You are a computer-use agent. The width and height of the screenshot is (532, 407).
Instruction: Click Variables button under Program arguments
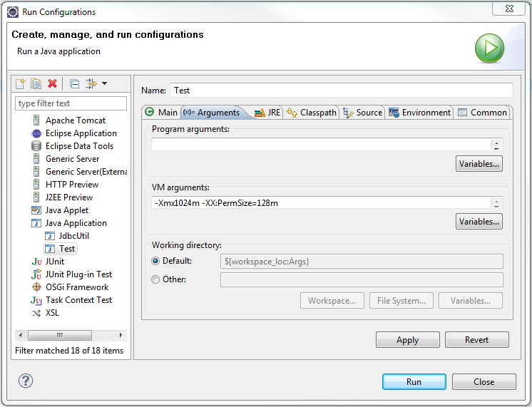(479, 164)
